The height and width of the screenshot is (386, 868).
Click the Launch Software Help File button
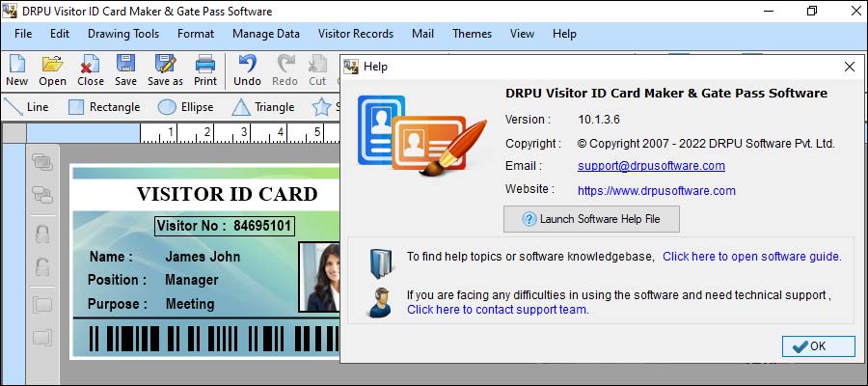point(591,219)
